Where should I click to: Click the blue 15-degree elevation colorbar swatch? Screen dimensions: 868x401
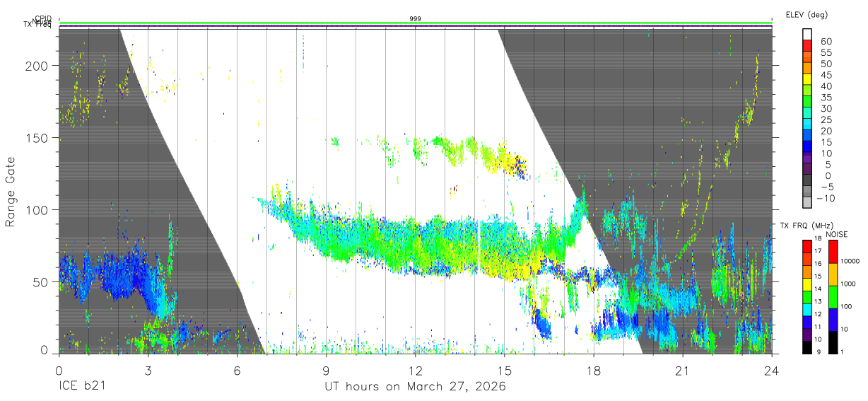tap(807, 147)
